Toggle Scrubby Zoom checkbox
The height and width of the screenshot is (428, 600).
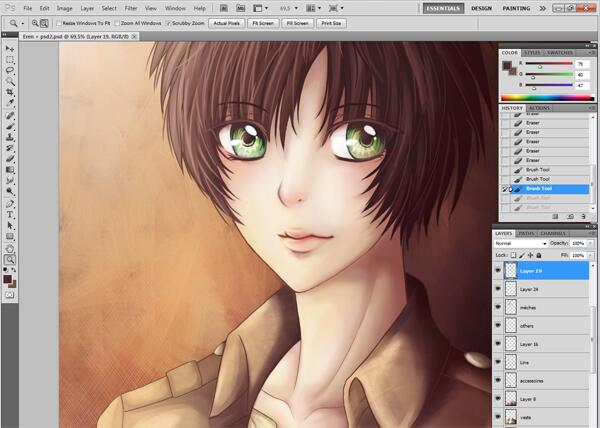coord(168,23)
